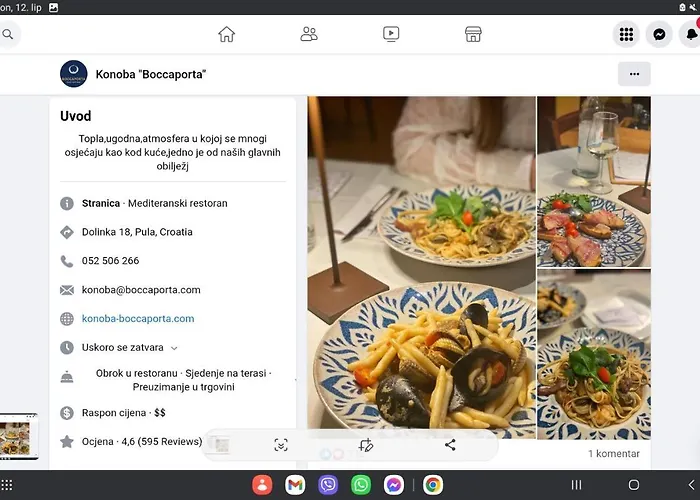Viewport: 700px width, 500px height.
Task: Open the three-dot page options menu
Action: click(633, 74)
